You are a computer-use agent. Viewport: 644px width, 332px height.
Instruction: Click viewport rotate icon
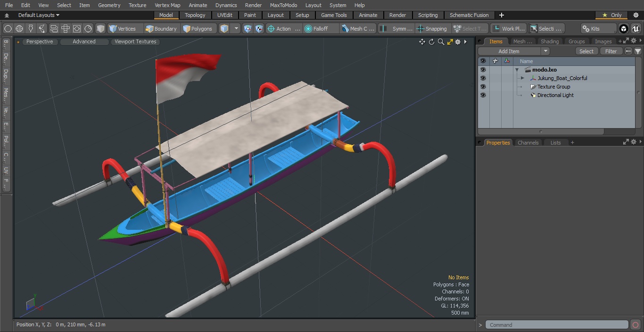tap(431, 42)
